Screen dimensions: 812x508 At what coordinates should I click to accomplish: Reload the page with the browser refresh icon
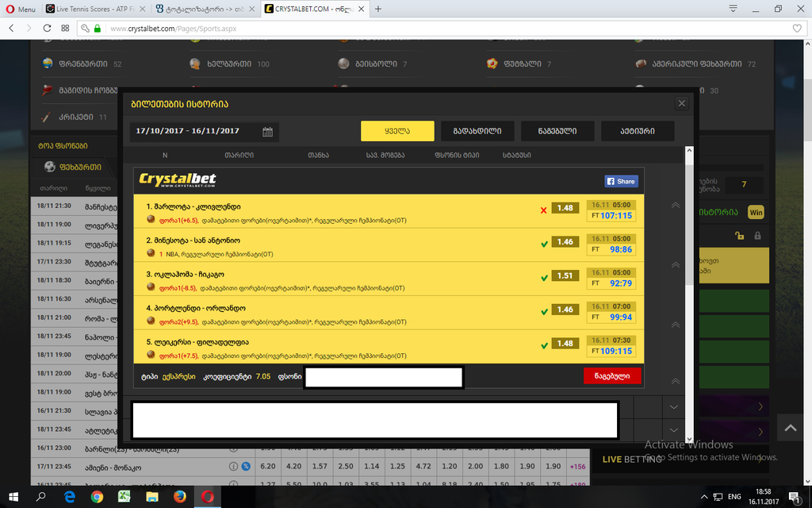click(47, 28)
